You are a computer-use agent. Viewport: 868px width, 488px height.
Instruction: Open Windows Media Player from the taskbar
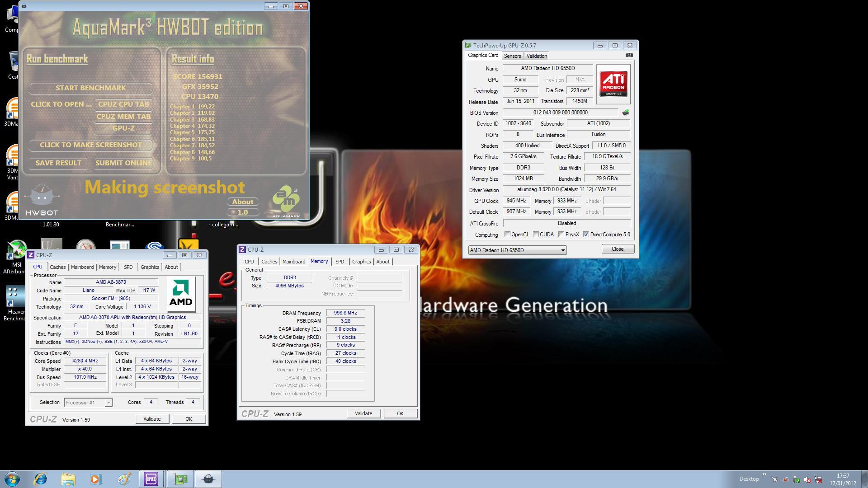click(95, 479)
